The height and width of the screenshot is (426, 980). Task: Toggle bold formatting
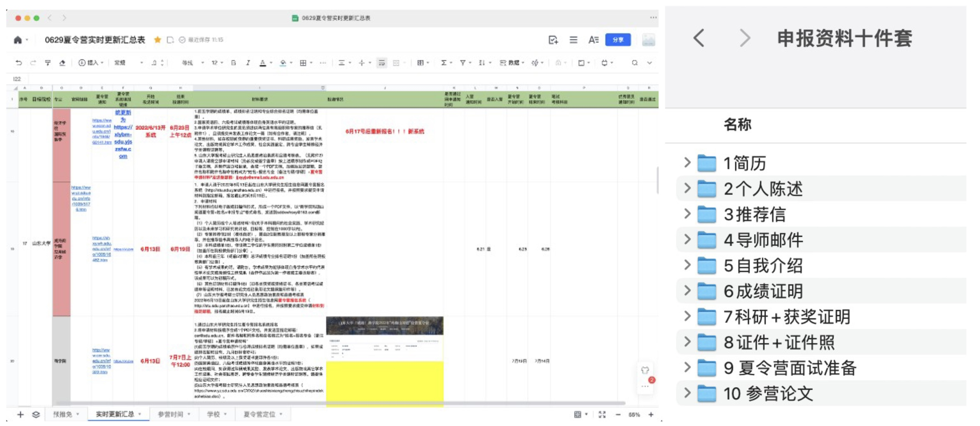click(x=233, y=63)
